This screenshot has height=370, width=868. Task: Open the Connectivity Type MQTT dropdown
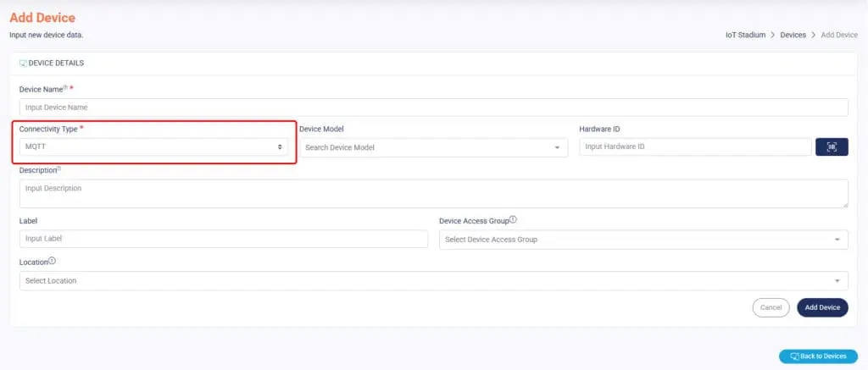(x=153, y=147)
